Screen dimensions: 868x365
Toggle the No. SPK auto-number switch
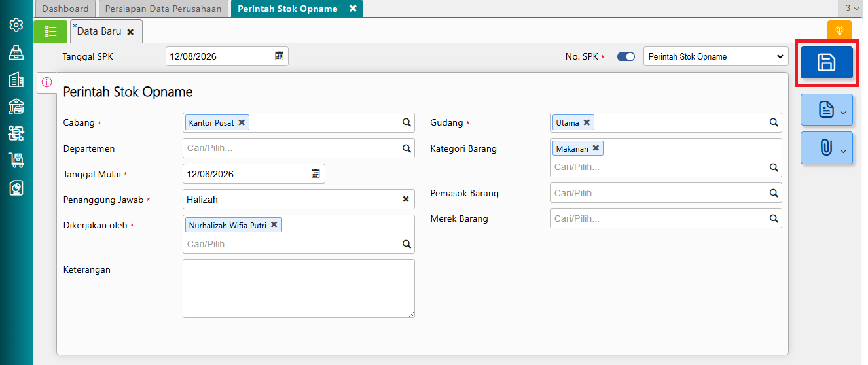point(626,57)
